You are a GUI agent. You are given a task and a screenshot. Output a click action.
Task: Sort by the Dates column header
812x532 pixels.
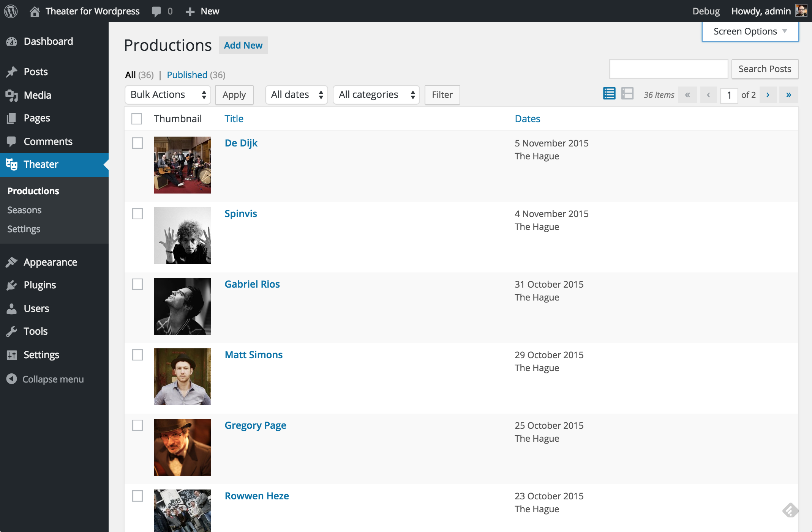528,119
